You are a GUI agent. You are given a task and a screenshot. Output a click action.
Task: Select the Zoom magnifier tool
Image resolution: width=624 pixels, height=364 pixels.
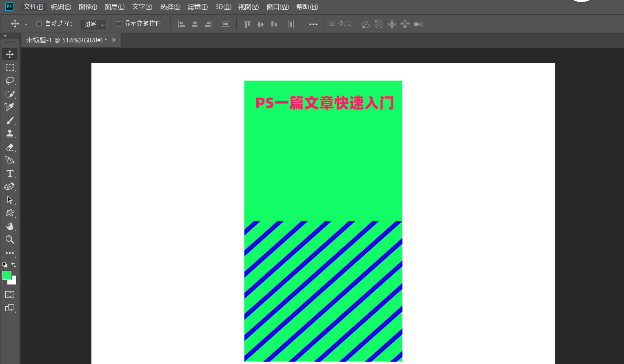(10, 240)
